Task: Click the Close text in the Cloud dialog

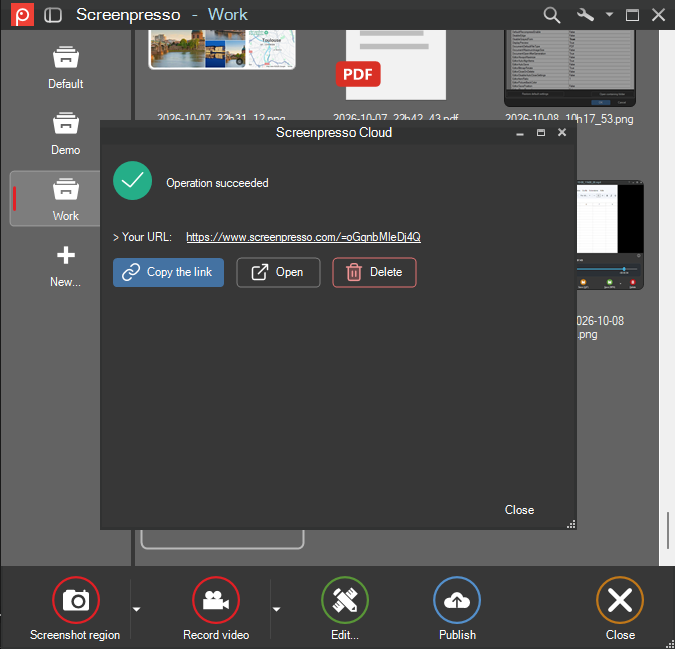Action: (x=519, y=510)
